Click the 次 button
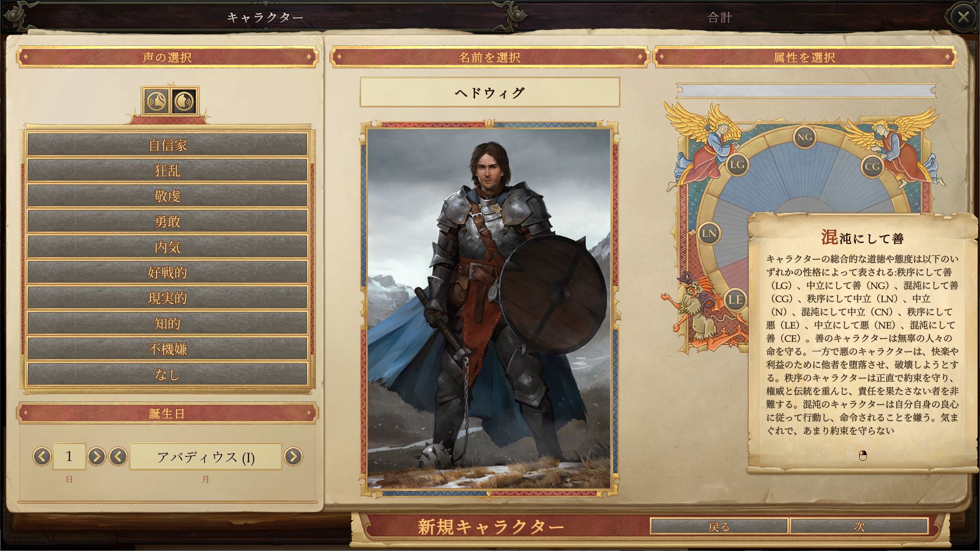 859,527
